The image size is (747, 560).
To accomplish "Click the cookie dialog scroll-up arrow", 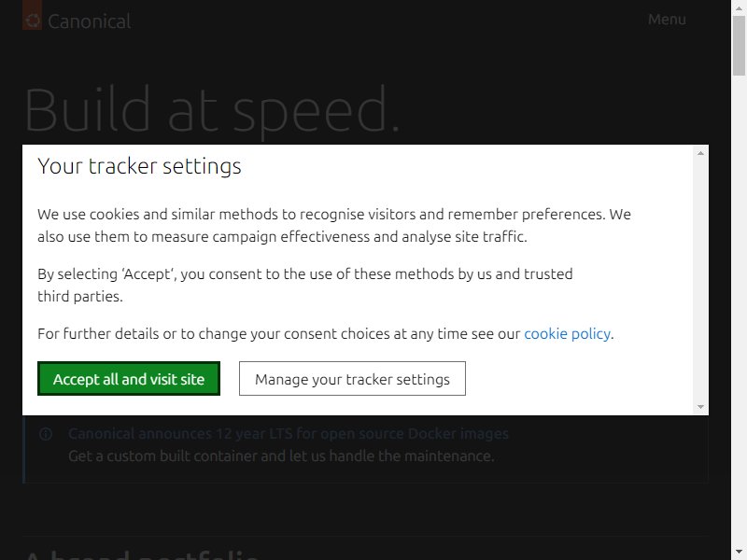I will (x=700, y=153).
